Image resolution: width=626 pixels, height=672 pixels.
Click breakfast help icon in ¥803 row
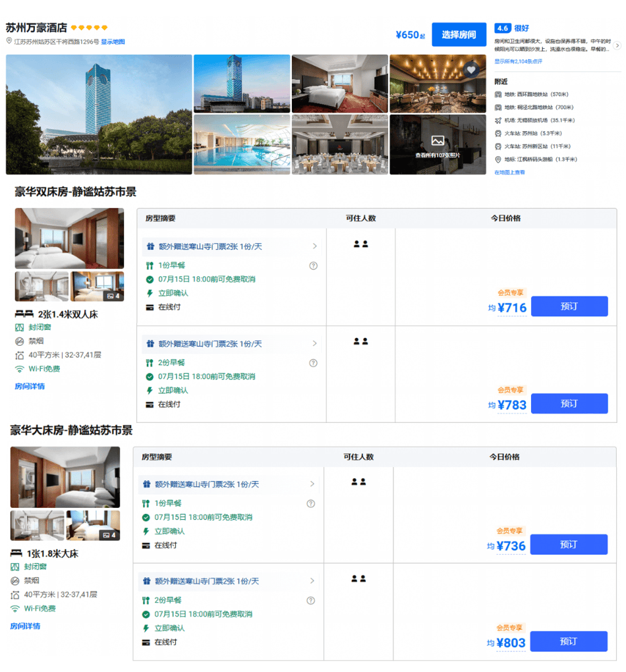tap(311, 600)
